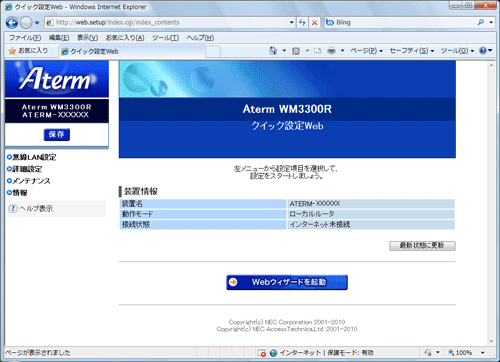
Task: Open a new blank tab
Action: coord(213,52)
